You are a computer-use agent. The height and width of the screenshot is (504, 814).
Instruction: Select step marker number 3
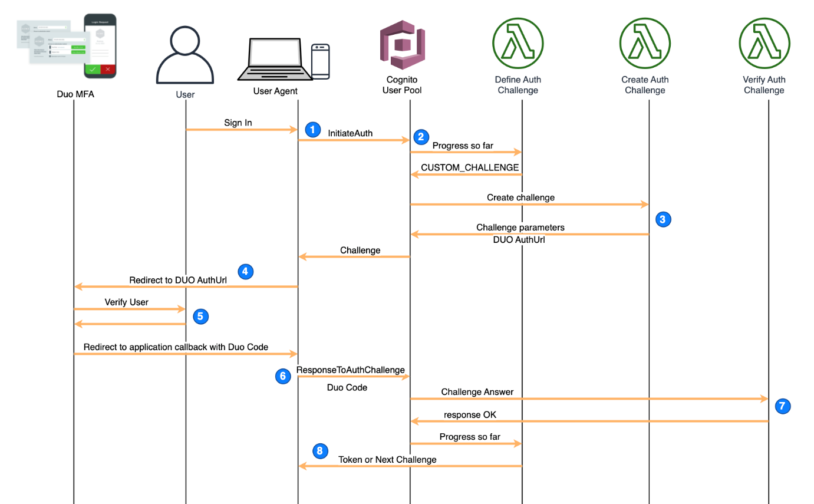click(x=663, y=219)
